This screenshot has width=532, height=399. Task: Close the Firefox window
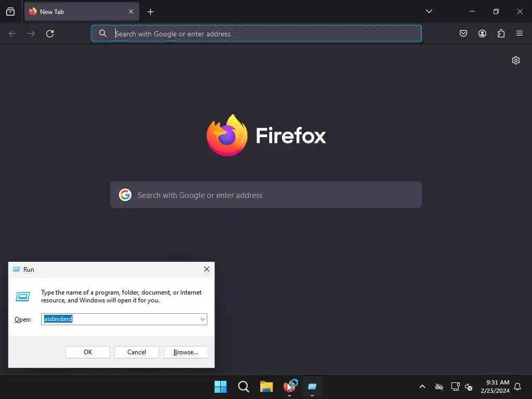(520, 11)
